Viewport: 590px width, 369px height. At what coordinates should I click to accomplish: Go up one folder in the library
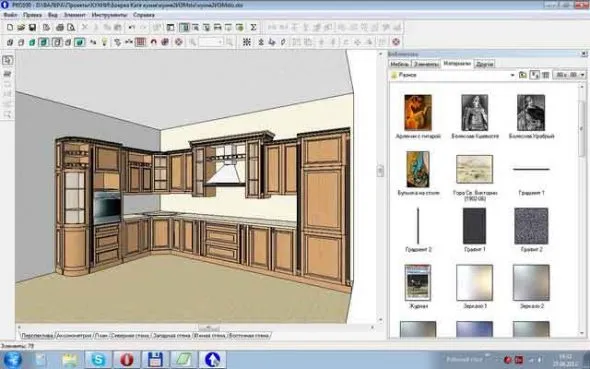coord(523,75)
